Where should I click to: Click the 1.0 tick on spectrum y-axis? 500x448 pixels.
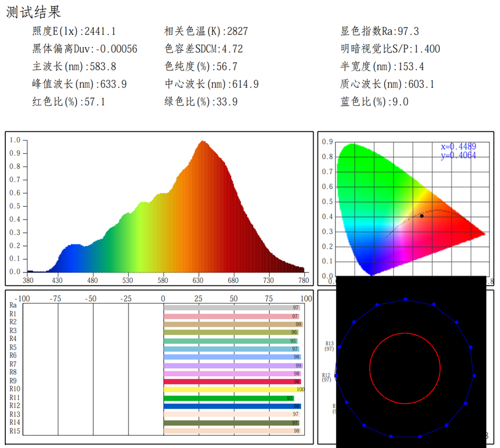coord(15,140)
